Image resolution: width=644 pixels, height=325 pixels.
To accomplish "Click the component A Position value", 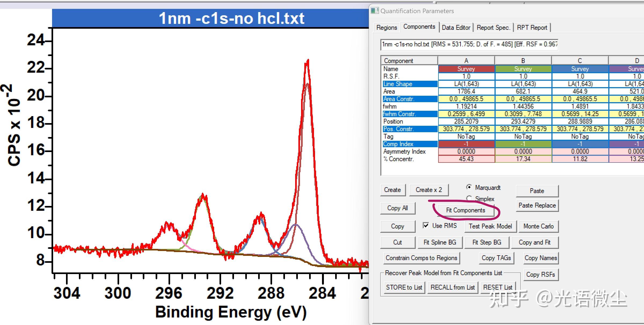I will click(x=466, y=121).
